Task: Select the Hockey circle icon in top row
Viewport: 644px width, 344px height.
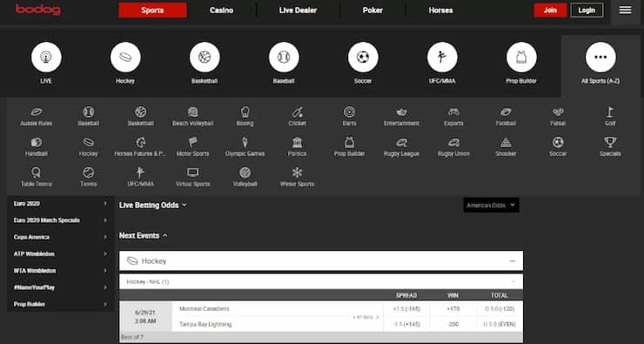Action: click(125, 57)
